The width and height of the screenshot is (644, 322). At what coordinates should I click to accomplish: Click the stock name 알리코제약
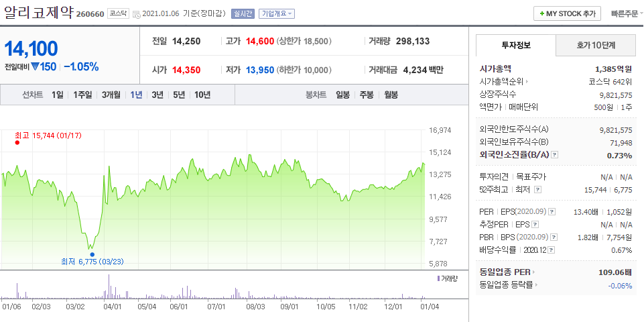tap(39, 13)
